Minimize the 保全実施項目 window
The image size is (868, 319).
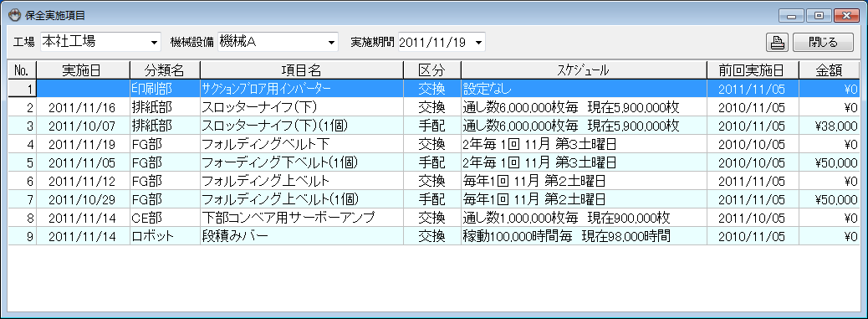pos(791,16)
